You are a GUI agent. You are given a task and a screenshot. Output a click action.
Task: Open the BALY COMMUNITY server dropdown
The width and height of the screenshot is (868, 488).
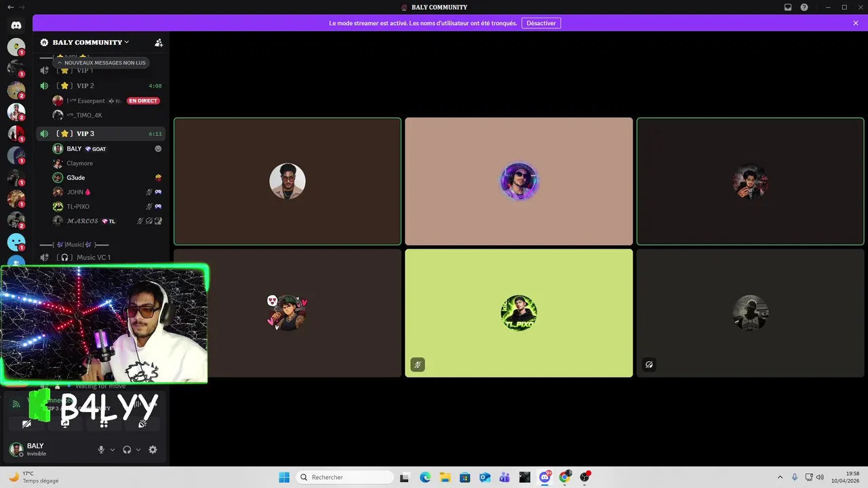pyautogui.click(x=90, y=42)
